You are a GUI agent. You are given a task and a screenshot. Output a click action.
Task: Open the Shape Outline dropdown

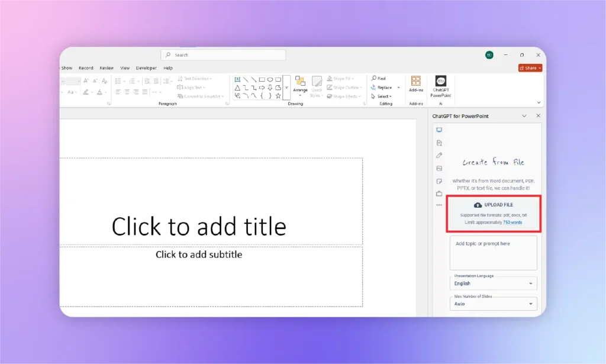344,88
